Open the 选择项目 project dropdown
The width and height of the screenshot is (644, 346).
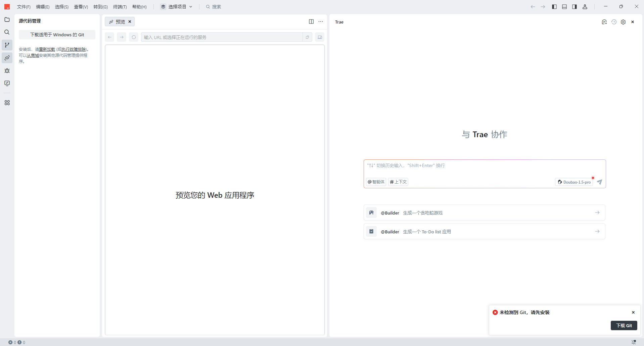tap(176, 7)
